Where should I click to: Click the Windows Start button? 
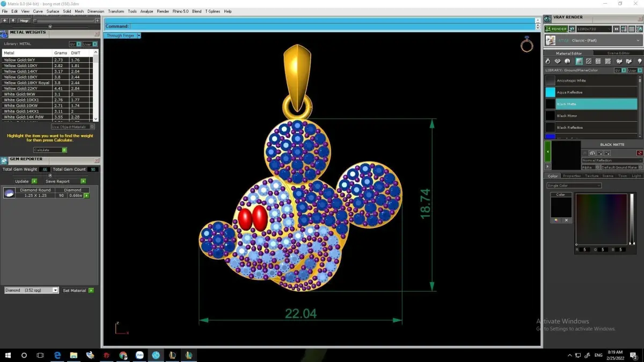(8, 355)
